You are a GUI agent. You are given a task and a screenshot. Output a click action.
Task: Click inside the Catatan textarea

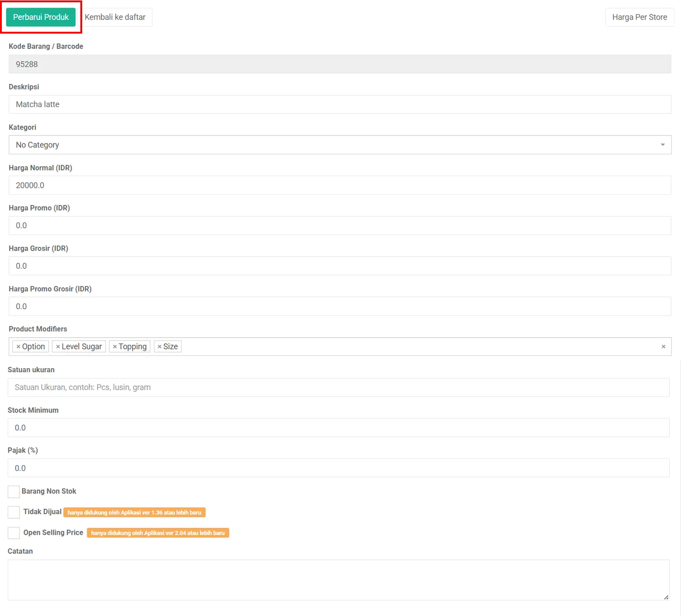pos(338,580)
